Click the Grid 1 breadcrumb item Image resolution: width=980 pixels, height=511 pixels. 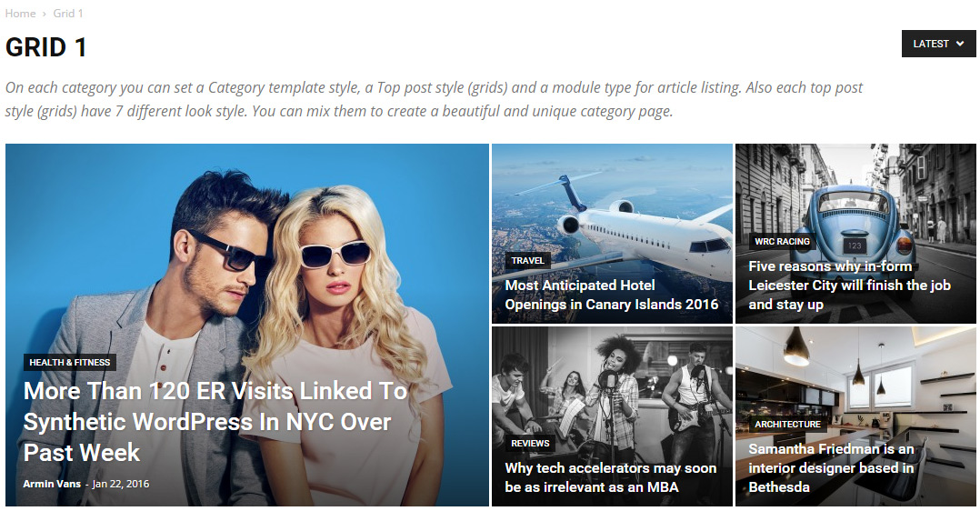coord(68,13)
